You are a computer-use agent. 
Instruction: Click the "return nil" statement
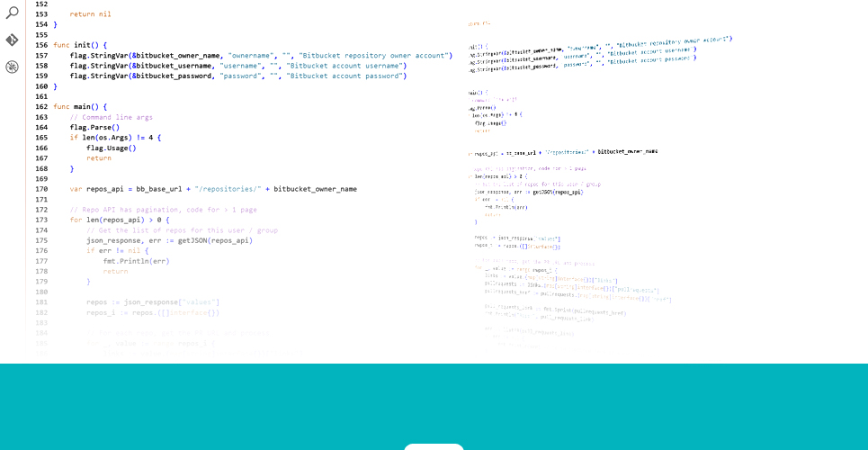coord(90,13)
